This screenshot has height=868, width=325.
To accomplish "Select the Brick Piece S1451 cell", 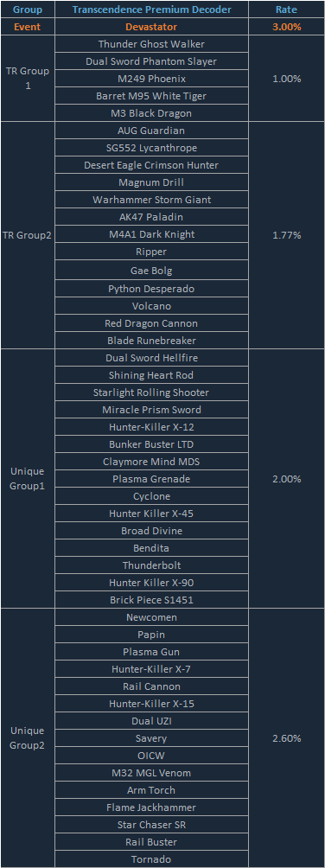I will point(151,599).
